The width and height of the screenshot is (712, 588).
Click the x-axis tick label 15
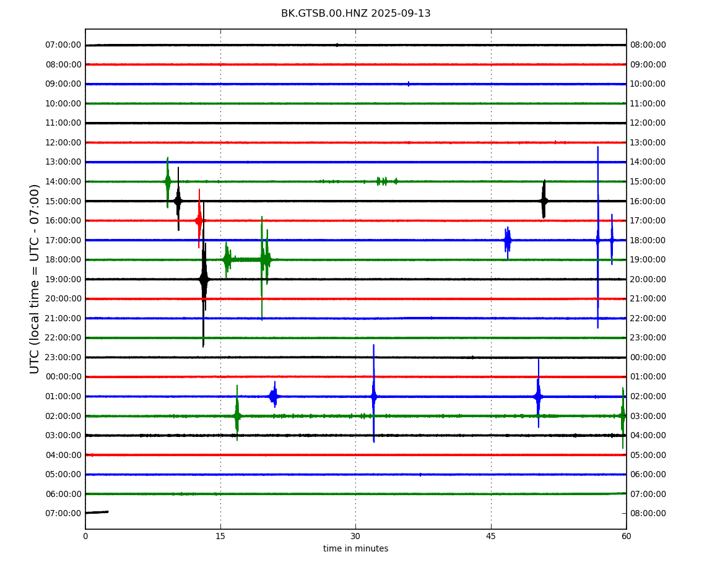click(220, 536)
